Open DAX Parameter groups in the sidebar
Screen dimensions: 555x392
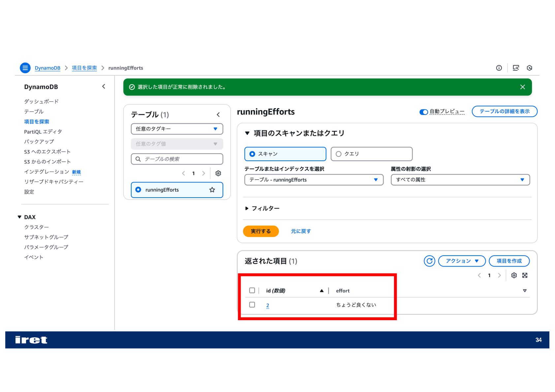coord(46,247)
